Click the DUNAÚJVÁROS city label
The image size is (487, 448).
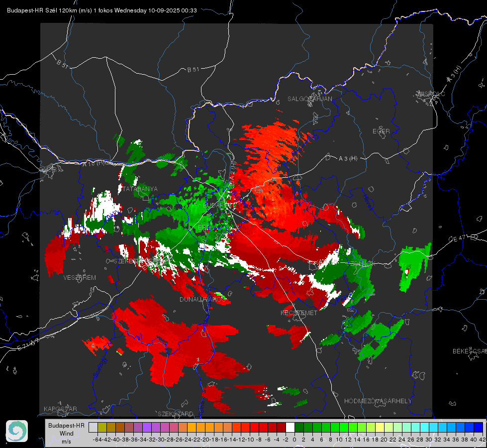click(x=202, y=299)
